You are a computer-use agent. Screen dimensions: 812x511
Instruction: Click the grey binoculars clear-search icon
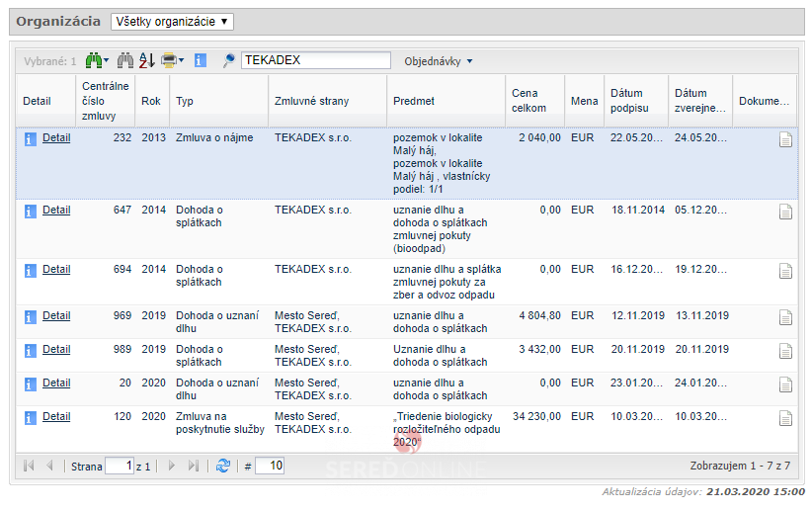point(125,60)
